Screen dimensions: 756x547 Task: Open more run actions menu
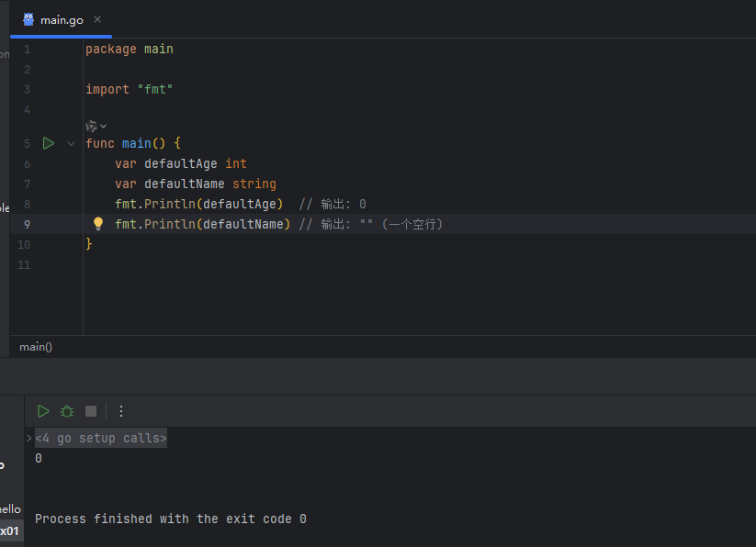pyautogui.click(x=121, y=411)
